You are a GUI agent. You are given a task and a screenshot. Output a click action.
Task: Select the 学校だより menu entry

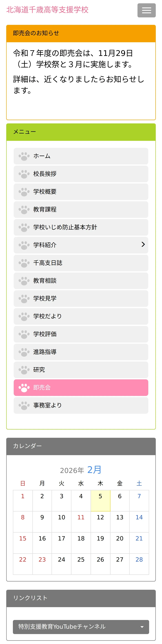pyautogui.click(x=81, y=316)
